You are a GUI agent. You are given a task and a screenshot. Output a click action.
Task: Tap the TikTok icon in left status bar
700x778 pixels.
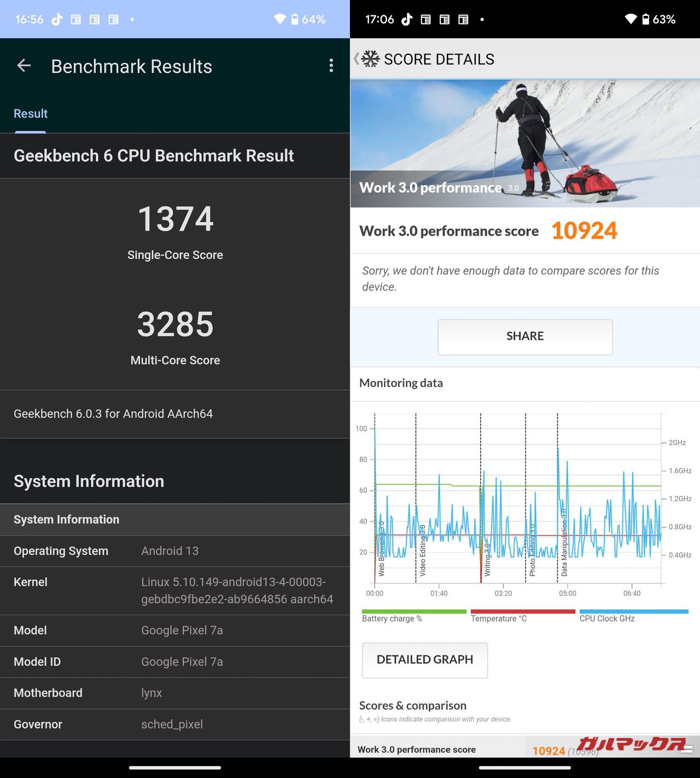tap(57, 20)
